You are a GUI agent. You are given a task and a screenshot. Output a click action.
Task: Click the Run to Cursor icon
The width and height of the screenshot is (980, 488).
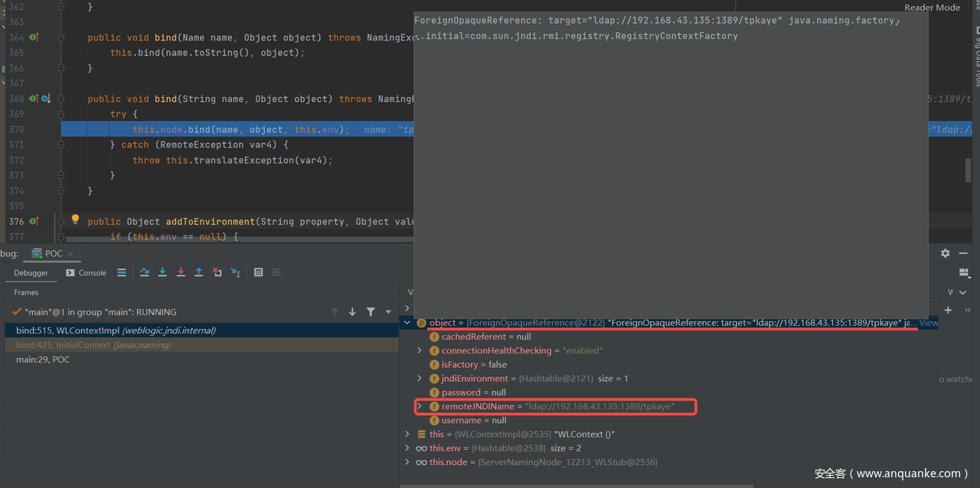point(235,272)
